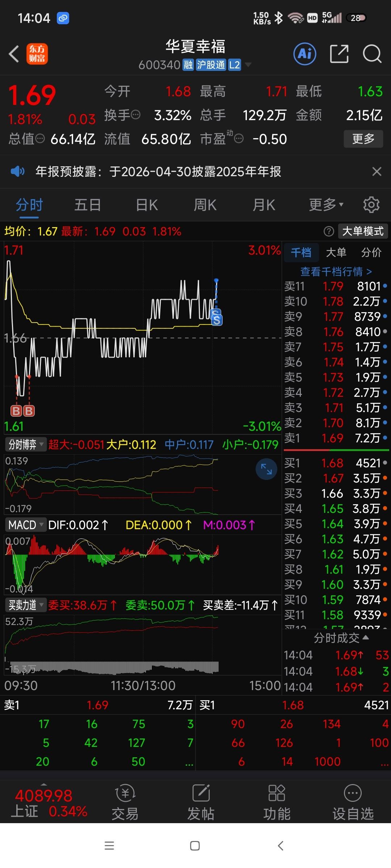Switch to 日K chart tab

coord(147,205)
